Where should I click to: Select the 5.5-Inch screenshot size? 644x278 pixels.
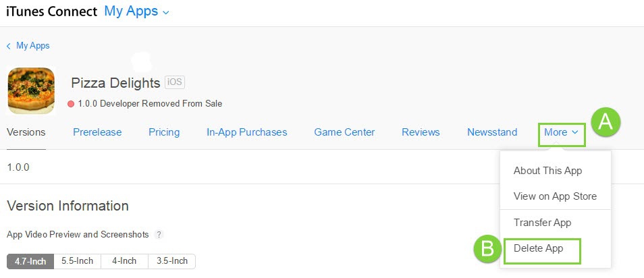click(77, 261)
